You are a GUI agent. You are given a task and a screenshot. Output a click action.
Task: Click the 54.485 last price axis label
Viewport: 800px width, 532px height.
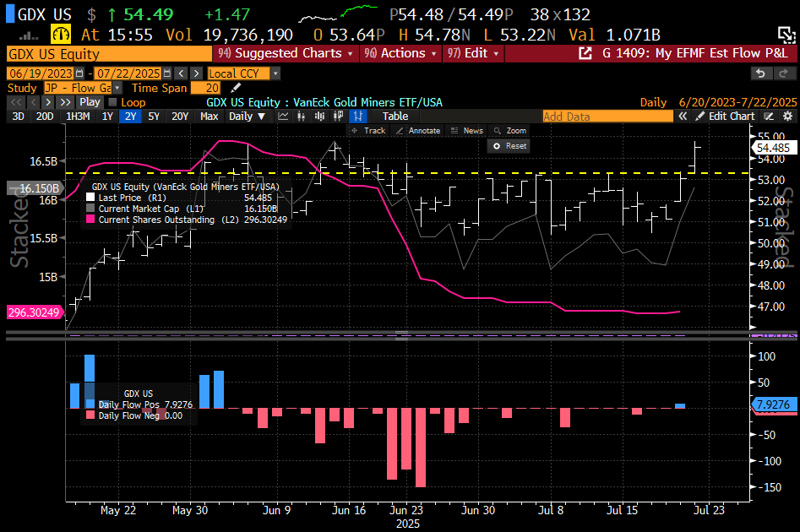point(774,148)
